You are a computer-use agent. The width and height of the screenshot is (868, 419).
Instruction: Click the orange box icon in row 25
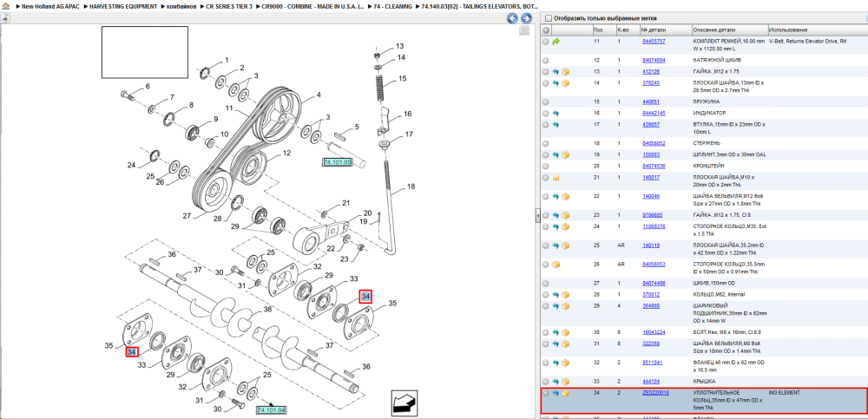(x=565, y=246)
